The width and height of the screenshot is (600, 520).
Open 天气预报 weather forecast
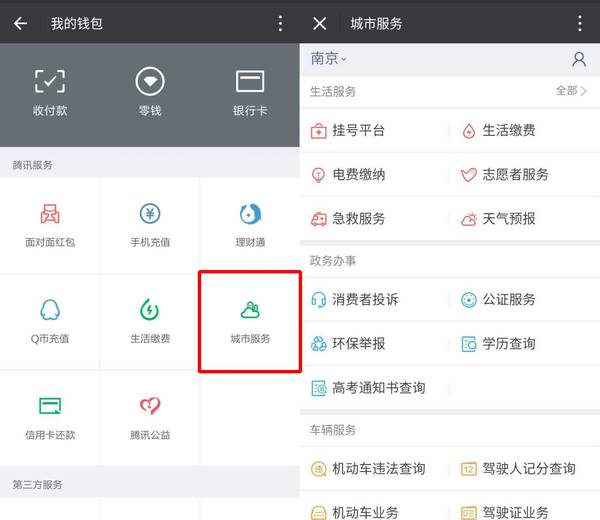click(x=498, y=219)
